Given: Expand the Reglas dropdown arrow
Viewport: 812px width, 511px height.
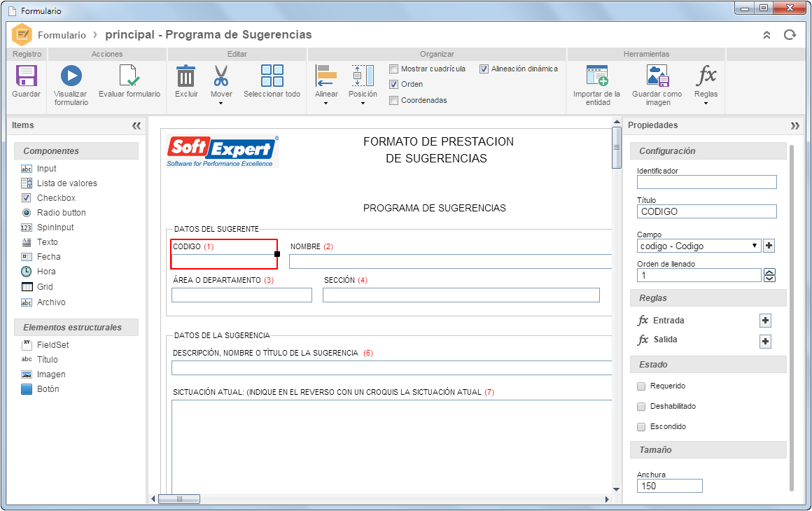Looking at the screenshot, I should [706, 104].
